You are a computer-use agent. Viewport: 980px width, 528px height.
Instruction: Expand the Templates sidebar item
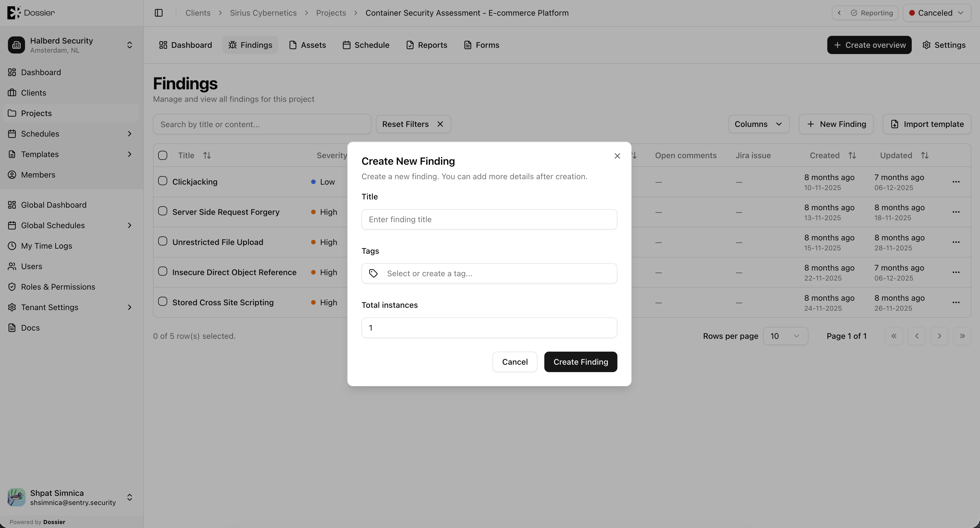pyautogui.click(x=129, y=154)
